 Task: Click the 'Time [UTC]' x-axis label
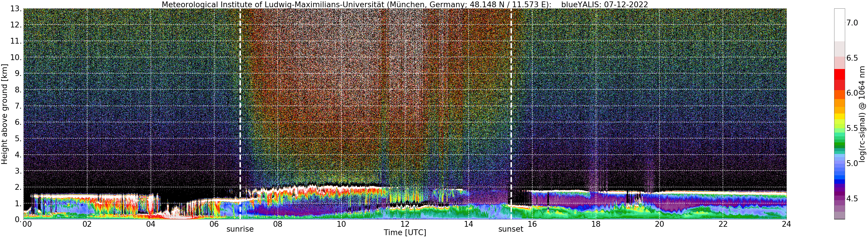tap(405, 233)
